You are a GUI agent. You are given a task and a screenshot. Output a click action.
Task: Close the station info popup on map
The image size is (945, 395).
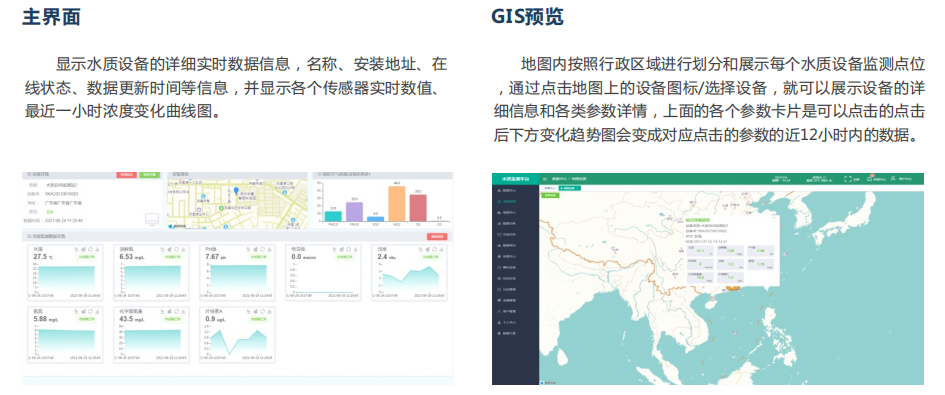pos(774,218)
